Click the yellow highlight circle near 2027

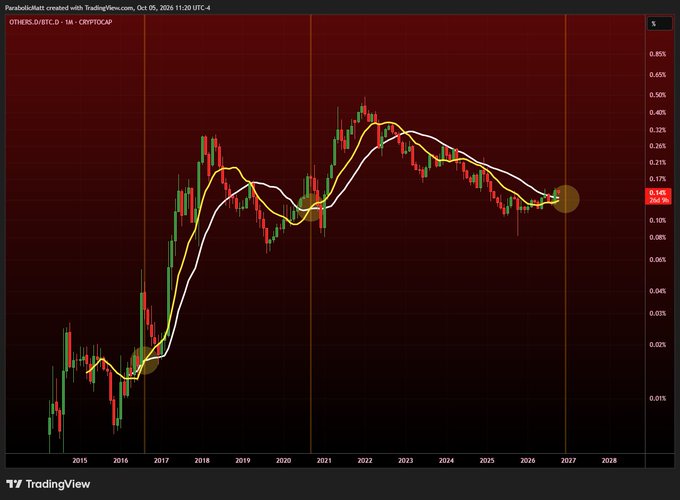pos(566,199)
